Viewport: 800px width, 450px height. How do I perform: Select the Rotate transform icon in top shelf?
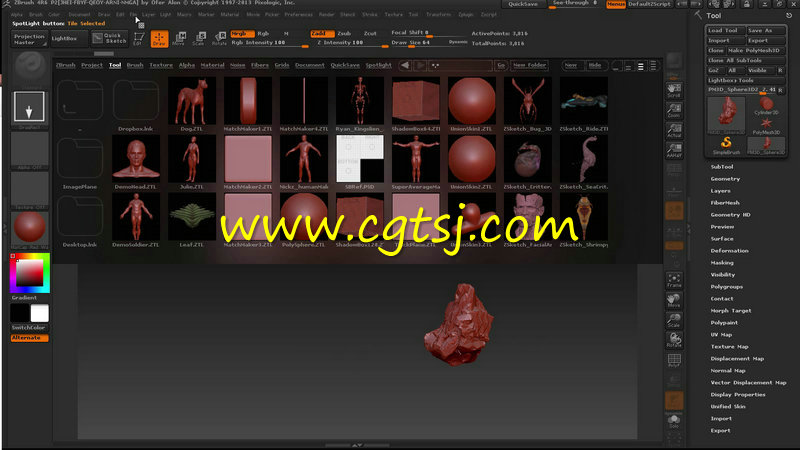tap(219, 39)
